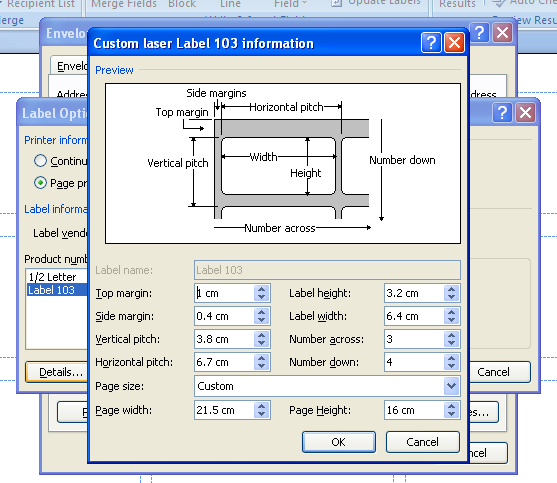
Task: Increase Side margin with up spinner arrow
Action: tap(261, 312)
